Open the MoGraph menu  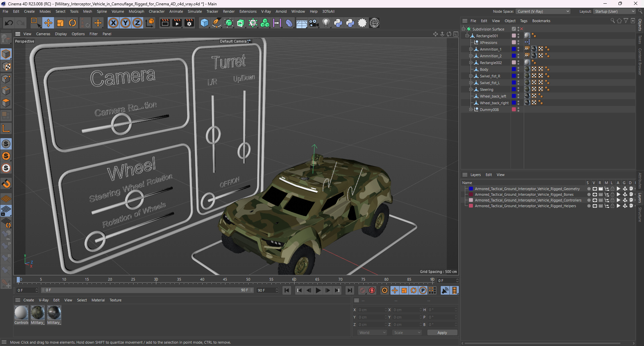[x=136, y=11]
